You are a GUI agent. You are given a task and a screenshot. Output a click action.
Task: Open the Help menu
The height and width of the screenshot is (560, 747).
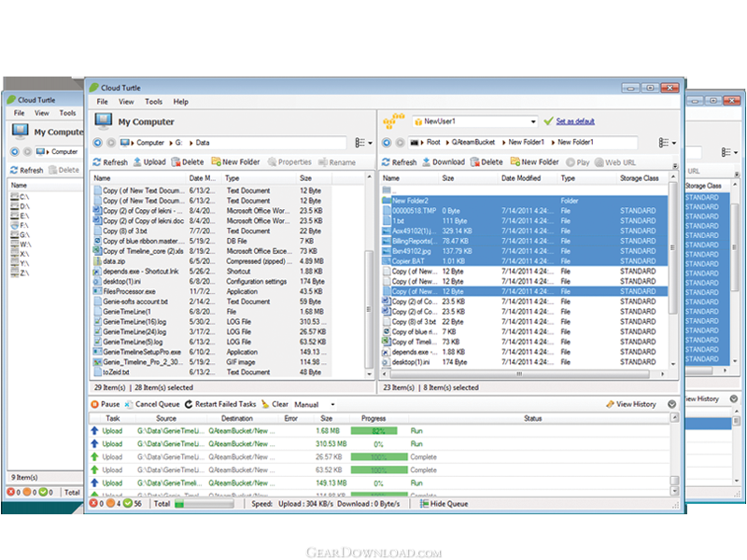180,102
